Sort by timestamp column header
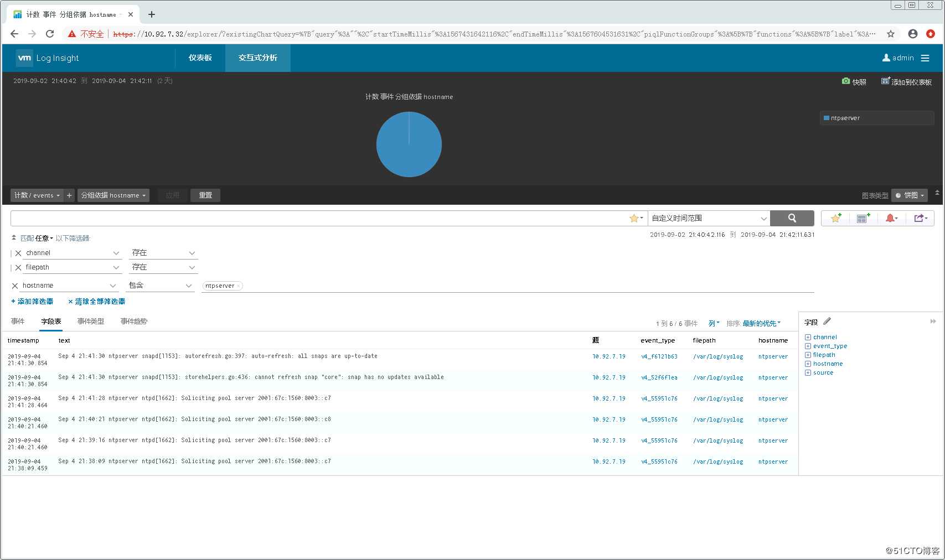Image resolution: width=945 pixels, height=560 pixels. (23, 341)
